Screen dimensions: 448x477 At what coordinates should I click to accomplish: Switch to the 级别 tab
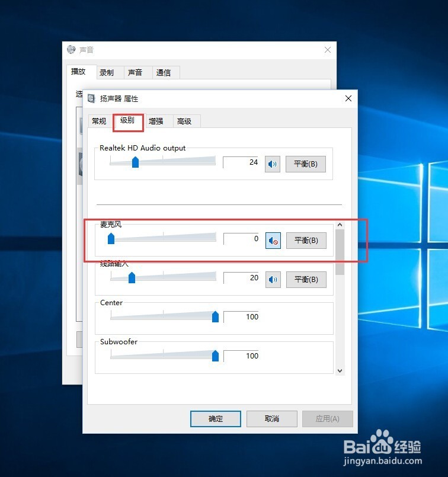coord(128,120)
